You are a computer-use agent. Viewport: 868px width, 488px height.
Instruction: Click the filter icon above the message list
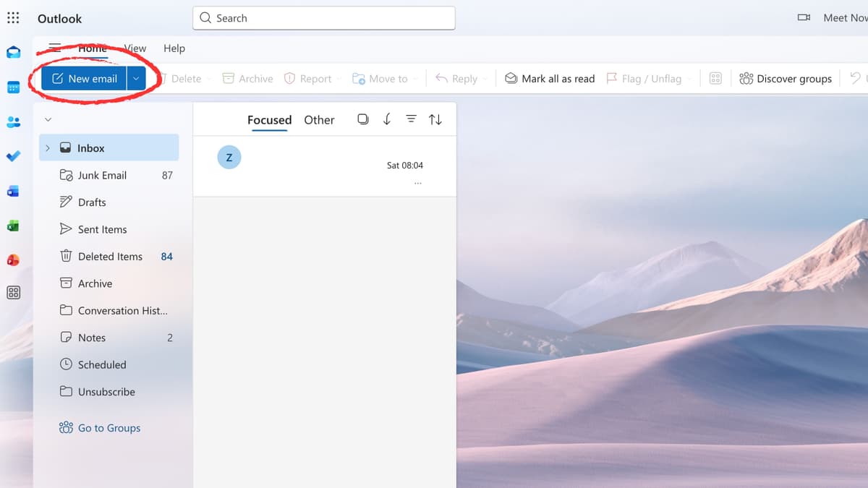pyautogui.click(x=411, y=119)
